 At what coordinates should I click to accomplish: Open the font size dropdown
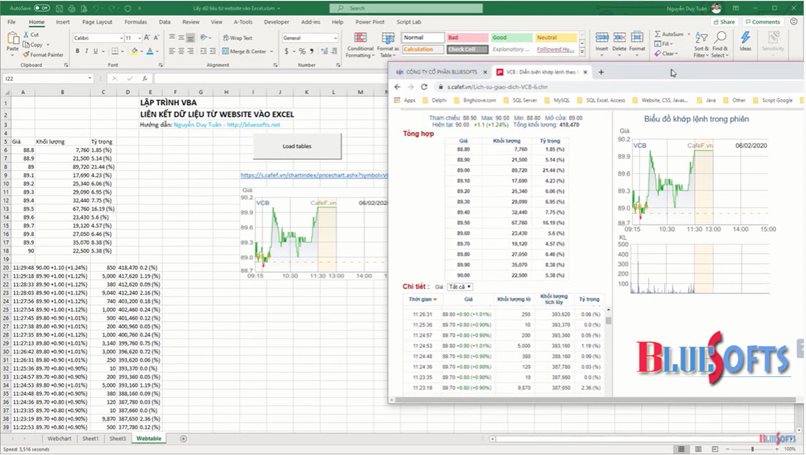coord(139,38)
